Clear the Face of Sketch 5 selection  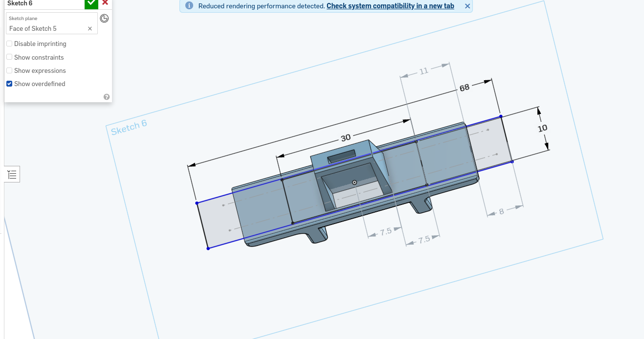pyautogui.click(x=90, y=29)
